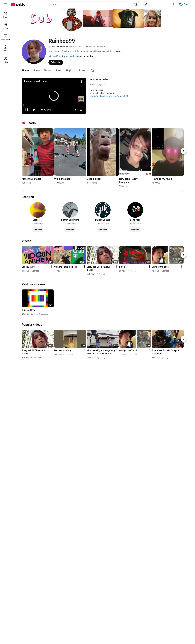
Task: Seek on the trailer progress bar
Action: (x=54, y=105)
